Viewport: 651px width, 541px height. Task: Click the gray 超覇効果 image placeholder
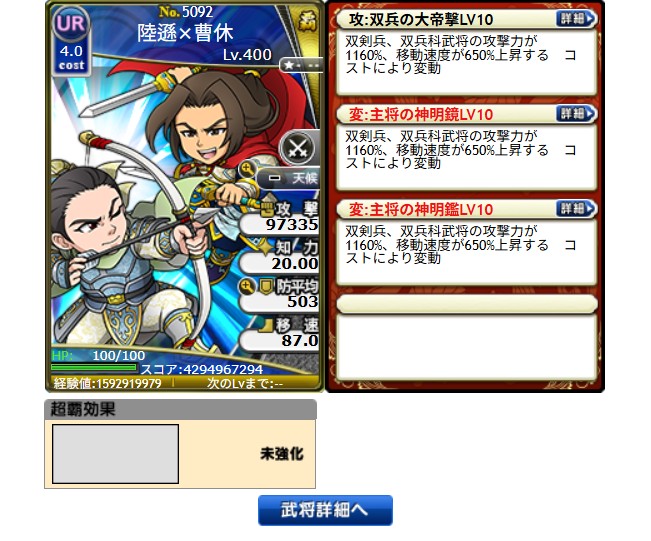pyautogui.click(x=115, y=453)
